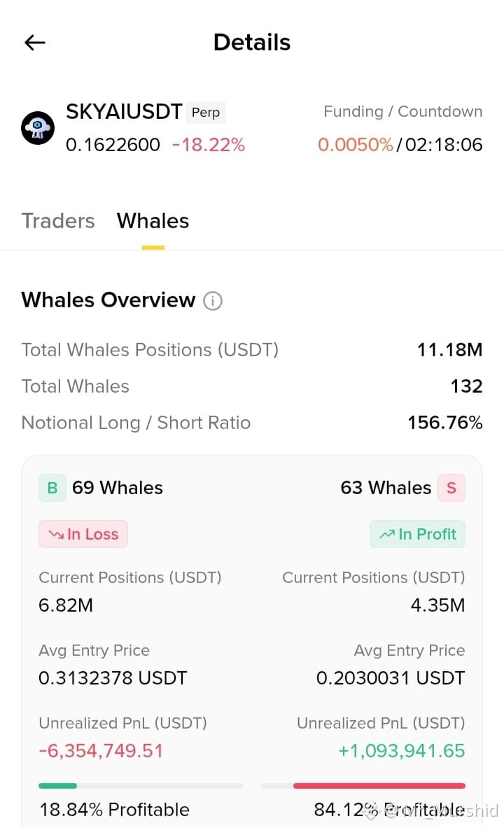The height and width of the screenshot is (828, 504).
Task: Tap the long Unrealized PnL -6,354,749.51
Action: [x=101, y=751]
